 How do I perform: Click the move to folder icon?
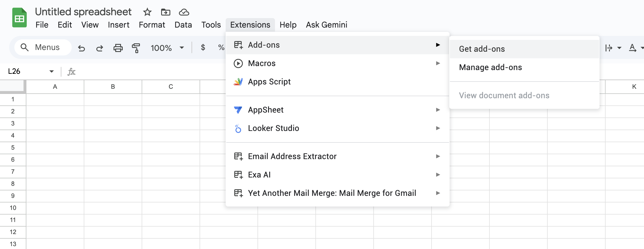[x=165, y=12]
